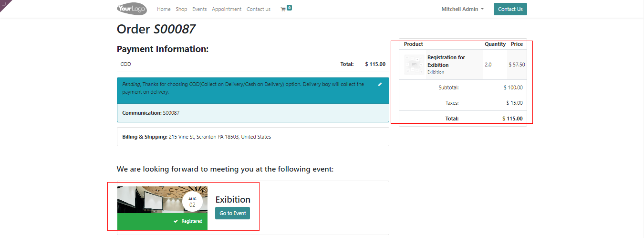The height and width of the screenshot is (238, 644).
Task: Open the Appointment menu item
Action: [x=227, y=9]
